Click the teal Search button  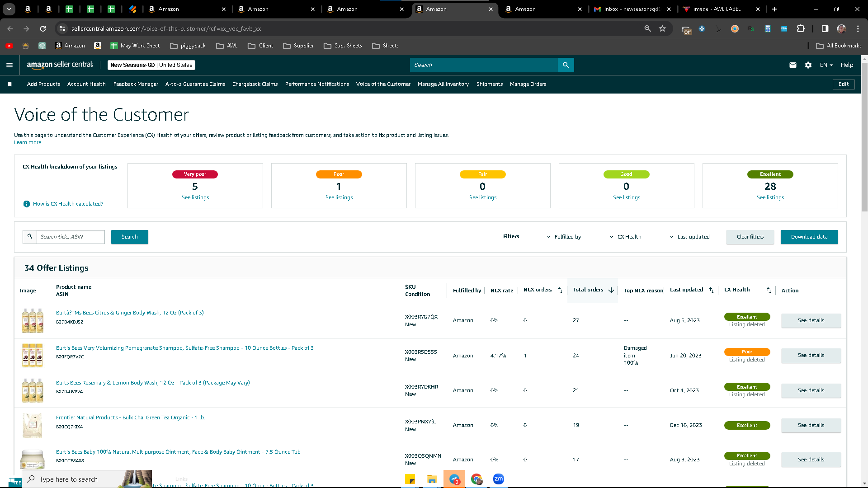point(130,237)
